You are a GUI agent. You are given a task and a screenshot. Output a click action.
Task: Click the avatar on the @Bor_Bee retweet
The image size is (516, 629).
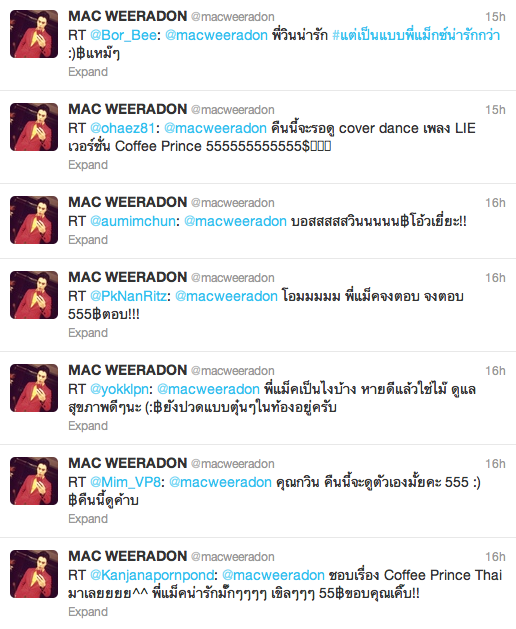(34, 34)
